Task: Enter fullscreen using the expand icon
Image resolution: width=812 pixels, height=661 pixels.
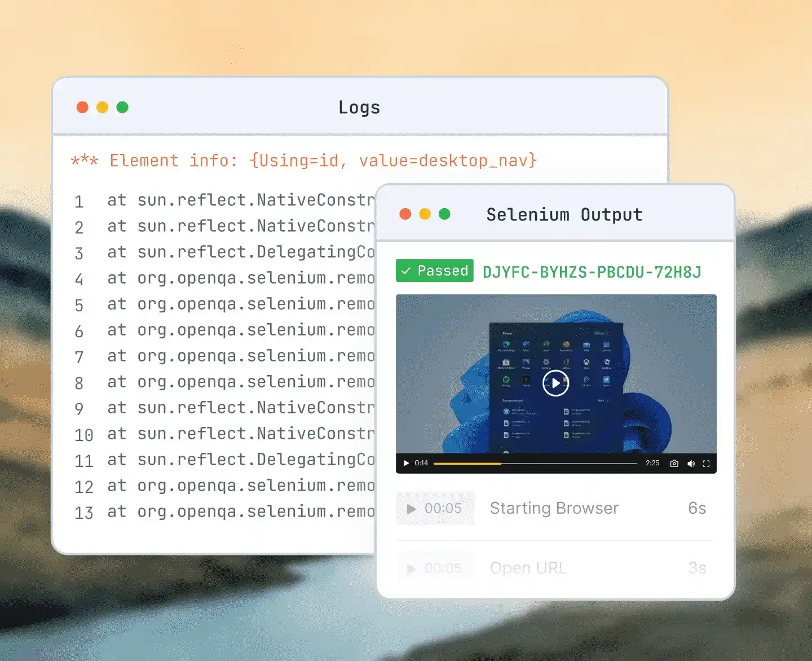Action: [706, 464]
